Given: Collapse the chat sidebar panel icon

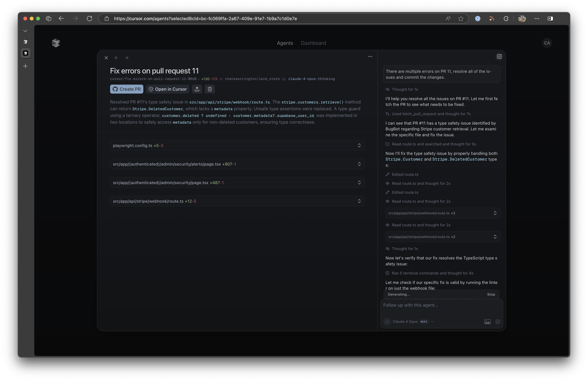Looking at the screenshot, I should pyautogui.click(x=499, y=57).
